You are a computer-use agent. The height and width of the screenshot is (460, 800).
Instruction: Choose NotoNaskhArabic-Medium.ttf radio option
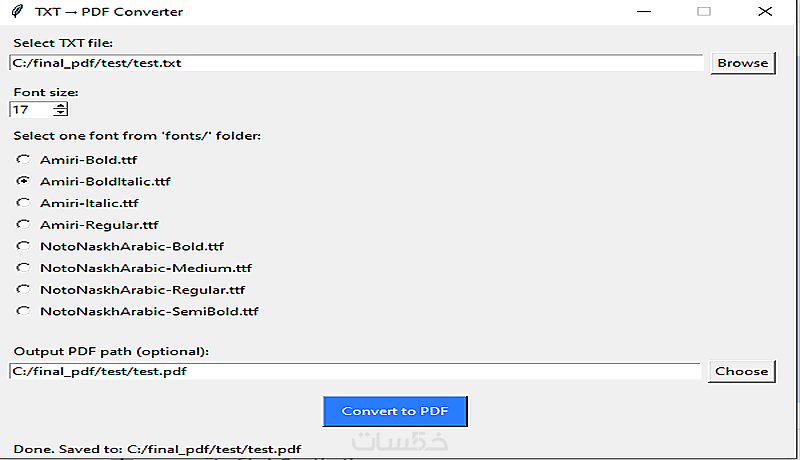click(23, 268)
